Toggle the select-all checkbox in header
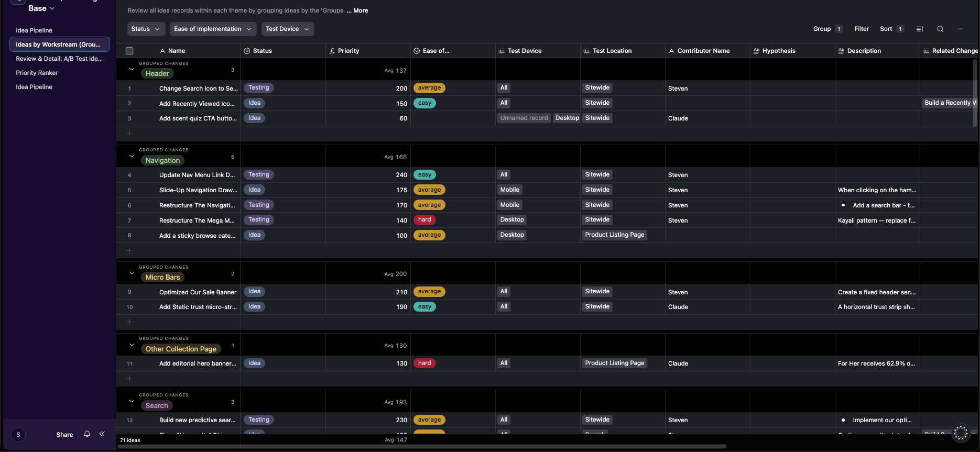980x452 pixels. 129,51
